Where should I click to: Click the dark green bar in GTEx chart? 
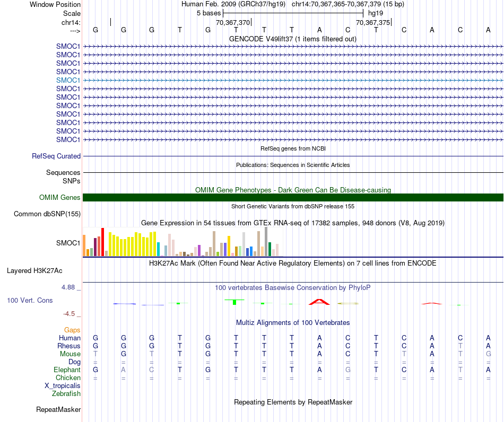(270, 249)
